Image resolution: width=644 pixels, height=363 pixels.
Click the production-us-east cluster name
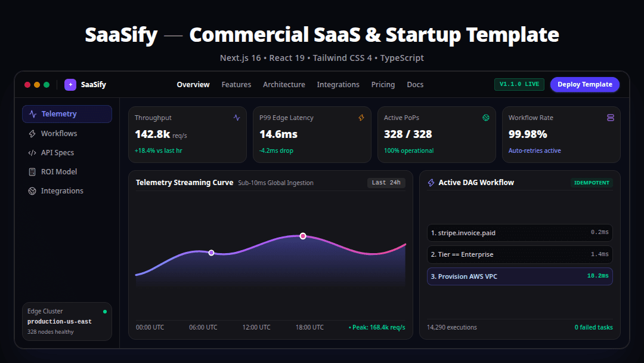coord(60,321)
